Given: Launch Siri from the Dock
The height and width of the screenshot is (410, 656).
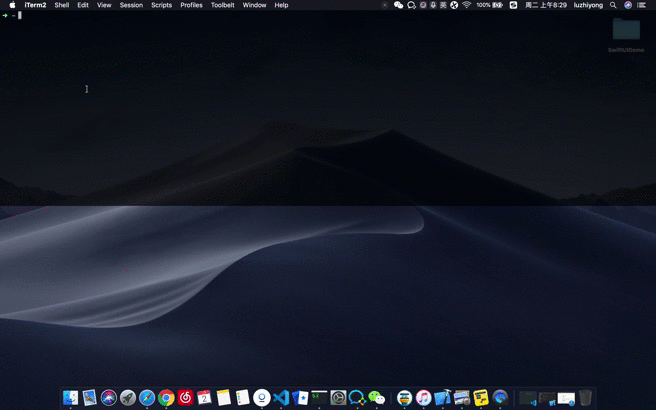Looking at the screenshot, I should (109, 397).
